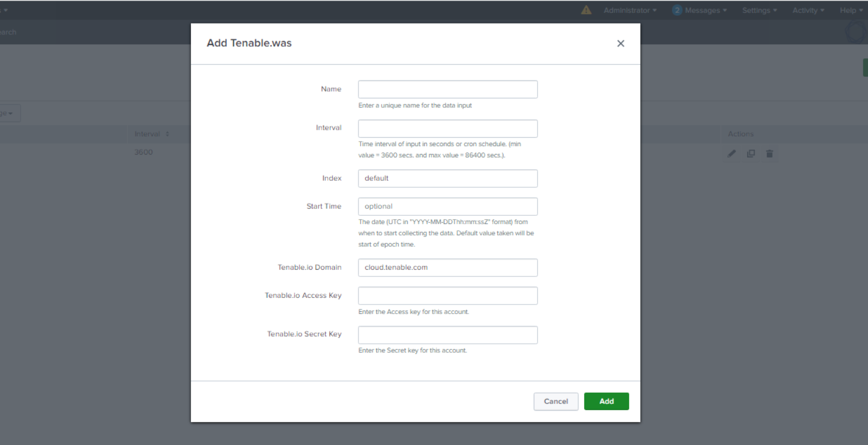Click the Actions column header
Viewport: 868px width, 445px height.
coord(740,134)
